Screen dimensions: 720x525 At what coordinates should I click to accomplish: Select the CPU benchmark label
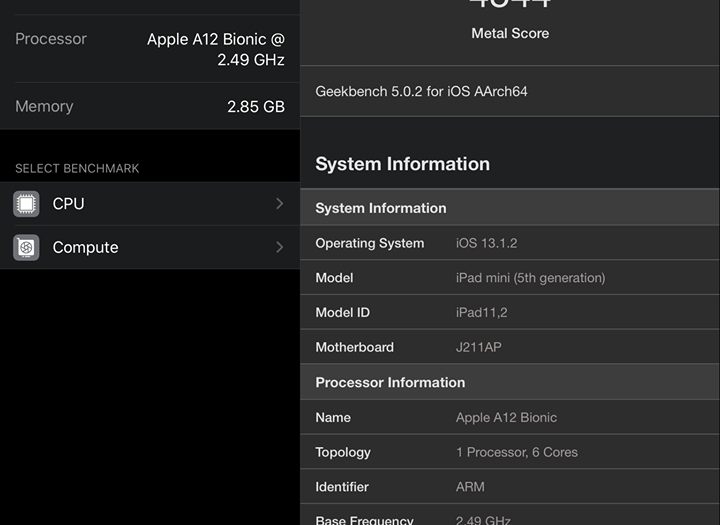point(68,204)
